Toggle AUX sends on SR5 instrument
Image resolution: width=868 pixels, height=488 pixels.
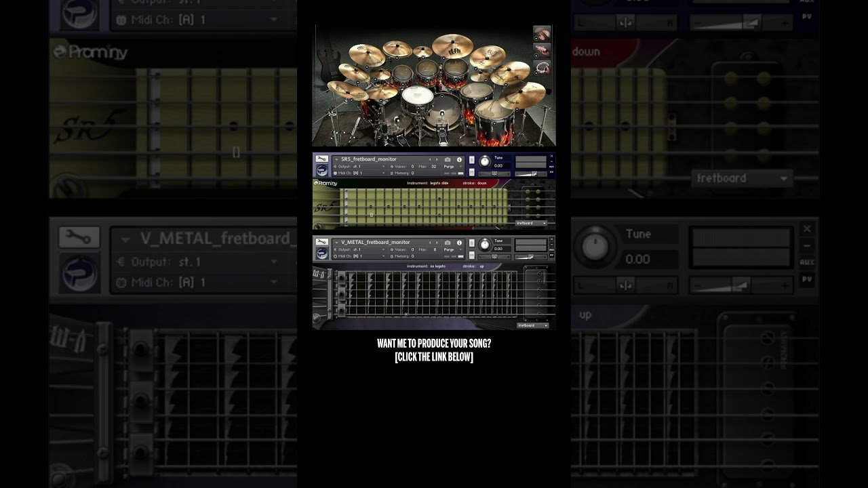click(x=552, y=166)
